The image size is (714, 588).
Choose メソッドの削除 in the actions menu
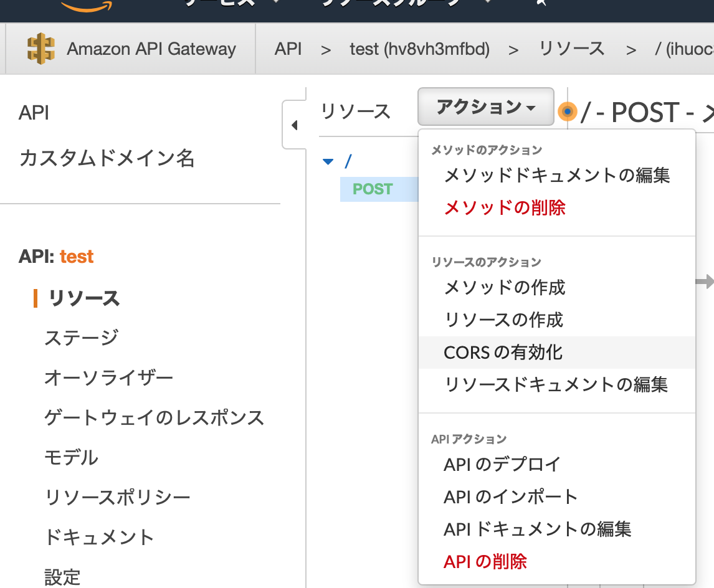[x=557, y=208]
